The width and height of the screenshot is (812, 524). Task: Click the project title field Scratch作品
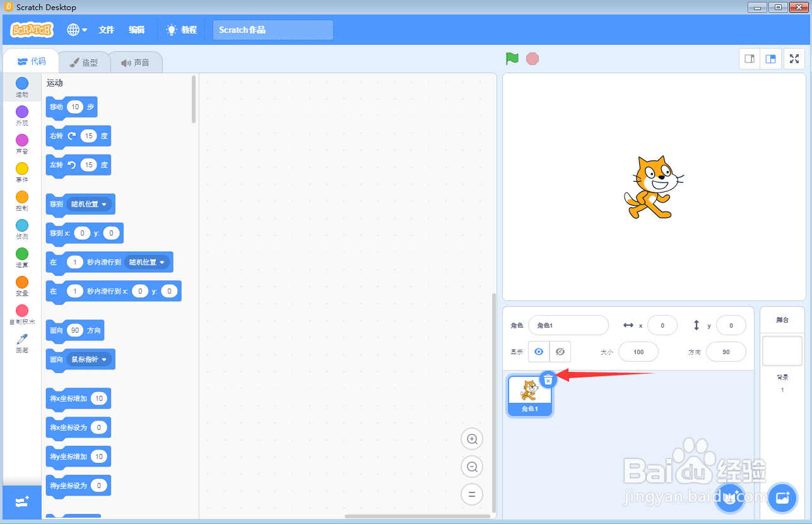pyautogui.click(x=273, y=30)
